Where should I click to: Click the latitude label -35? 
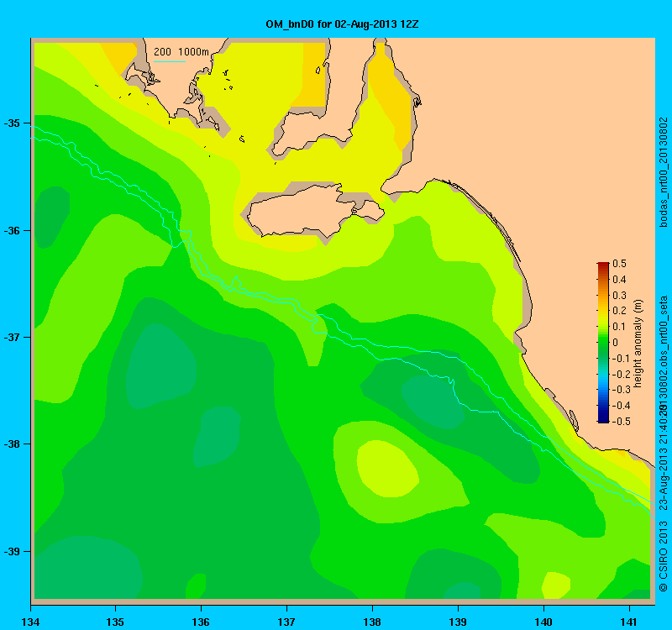tap(12, 123)
